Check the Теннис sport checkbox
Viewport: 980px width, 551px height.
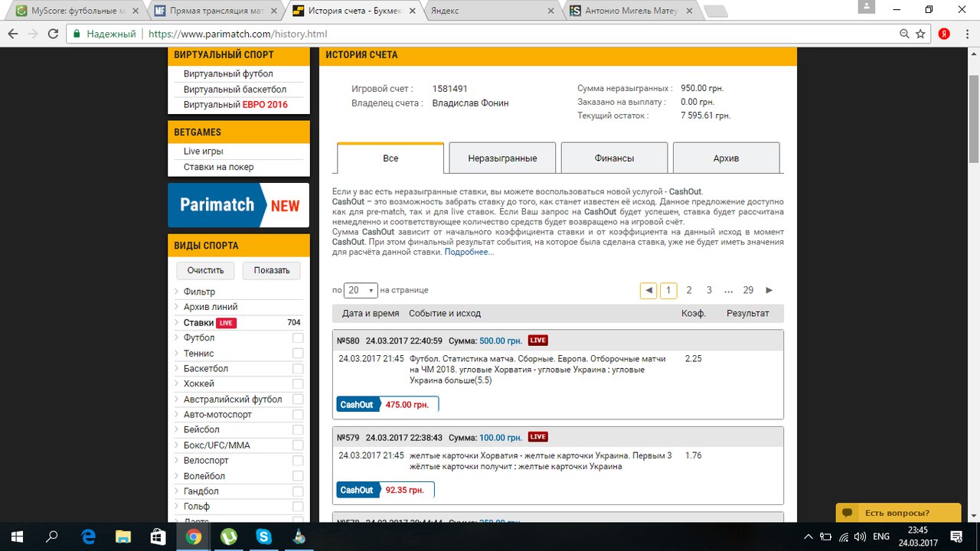pyautogui.click(x=298, y=353)
